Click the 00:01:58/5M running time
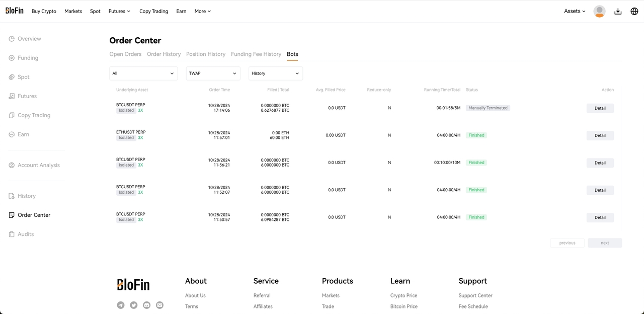The image size is (644, 314). point(448,108)
